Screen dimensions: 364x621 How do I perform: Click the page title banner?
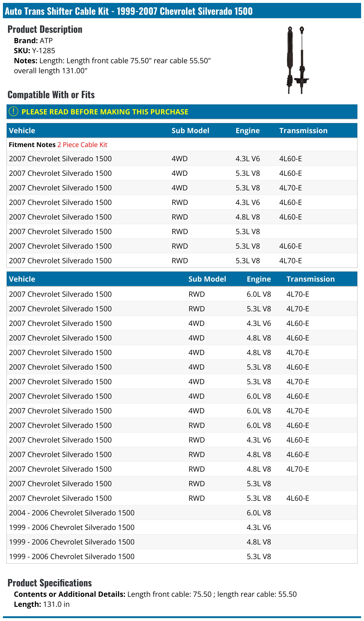coord(182,11)
